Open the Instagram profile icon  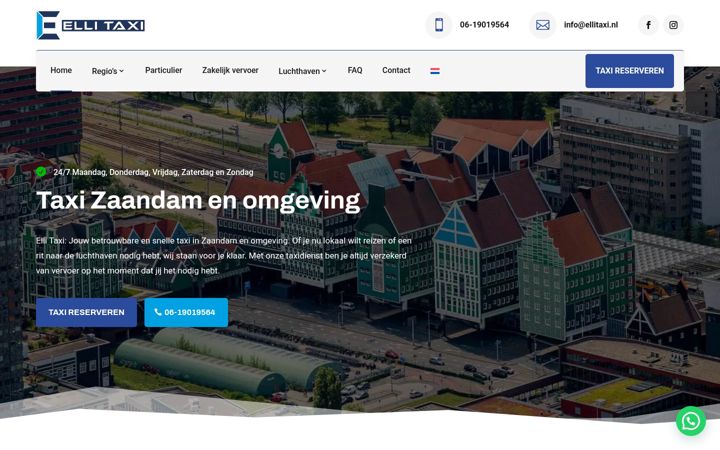click(673, 25)
